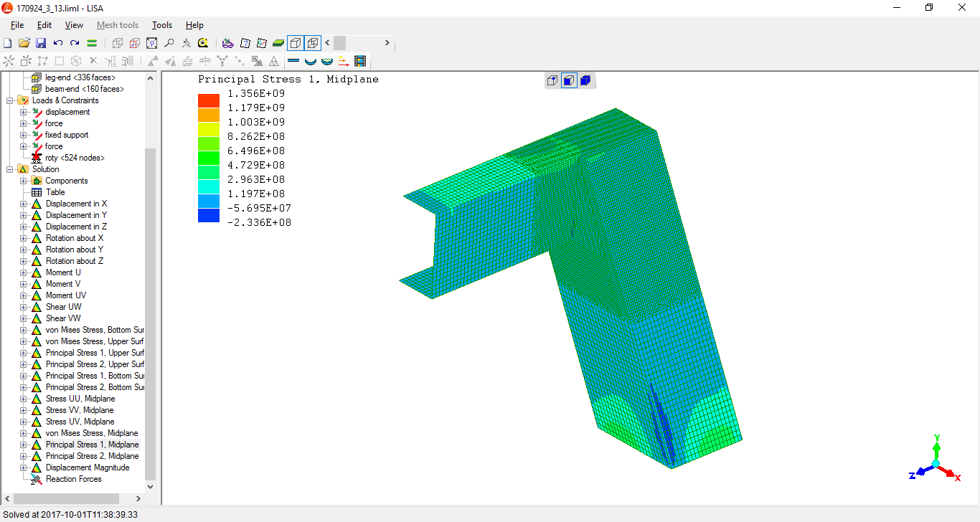The width and height of the screenshot is (980, 522).
Task: Click the Undo arrow in toolbar
Action: (x=58, y=43)
